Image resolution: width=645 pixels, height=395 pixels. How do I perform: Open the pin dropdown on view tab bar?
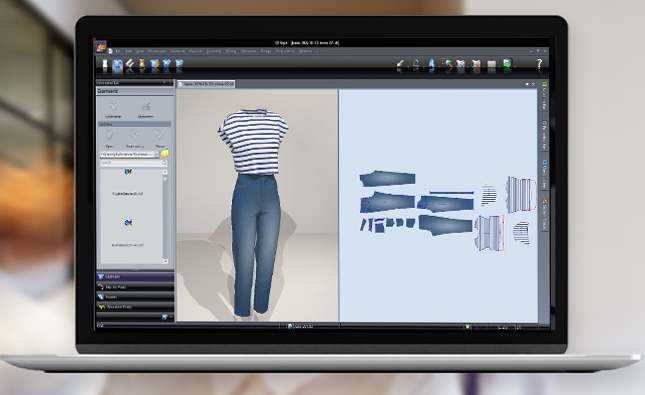coord(527,84)
